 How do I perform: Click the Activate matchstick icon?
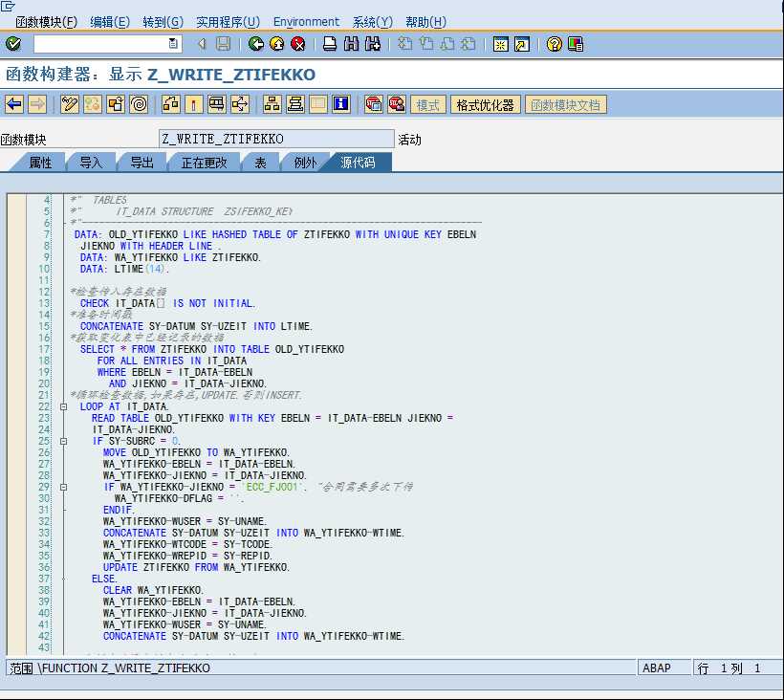pos(193,104)
